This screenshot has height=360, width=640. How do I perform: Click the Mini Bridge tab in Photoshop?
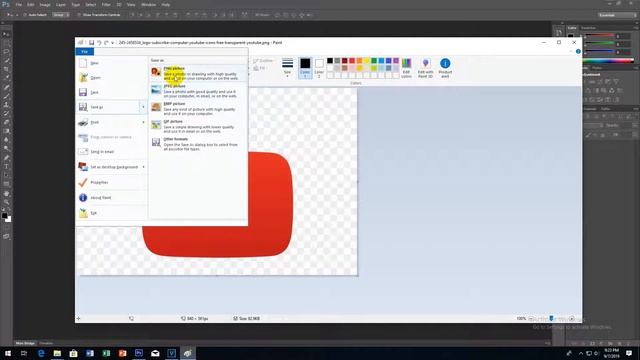click(x=25, y=343)
